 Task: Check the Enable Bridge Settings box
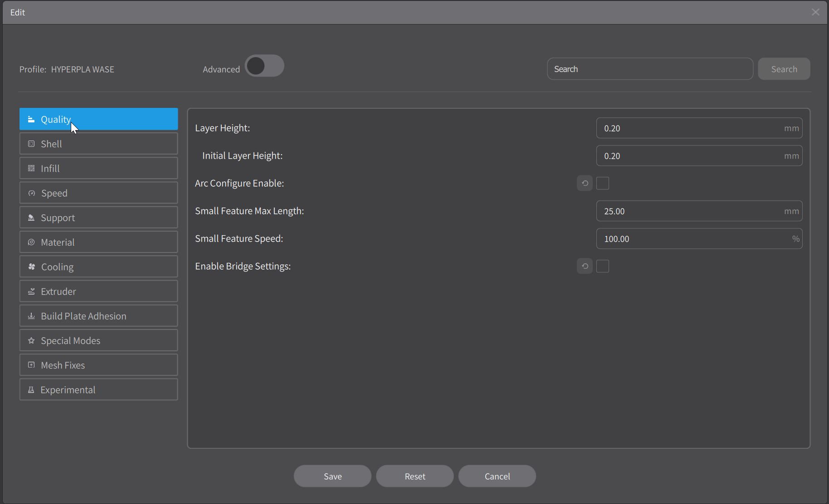tap(603, 266)
